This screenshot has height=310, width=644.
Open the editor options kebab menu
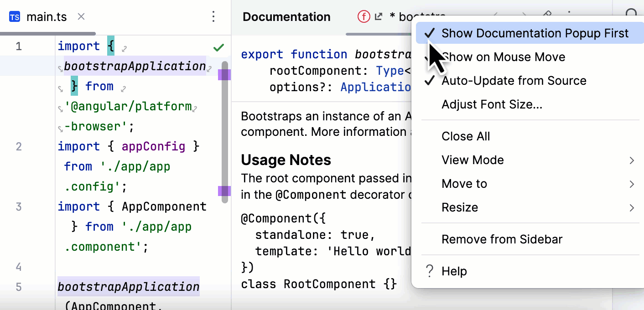213,16
